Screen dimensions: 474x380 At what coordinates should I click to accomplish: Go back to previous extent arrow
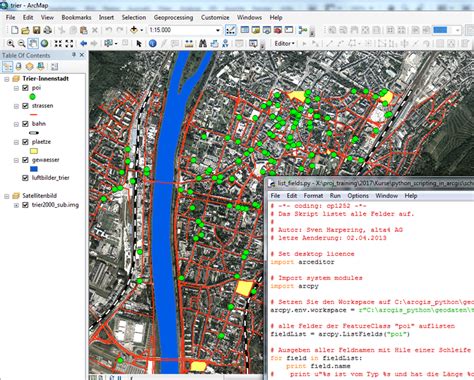(83, 43)
